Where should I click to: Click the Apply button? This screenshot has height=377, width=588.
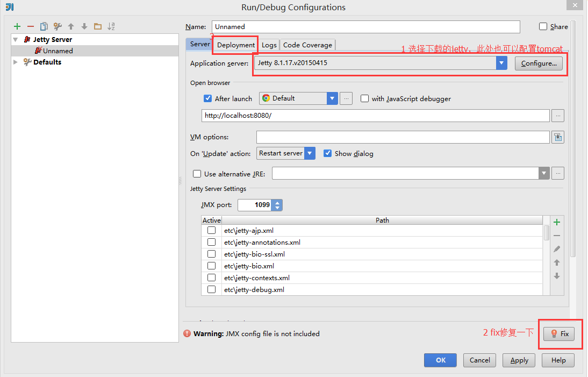519,360
